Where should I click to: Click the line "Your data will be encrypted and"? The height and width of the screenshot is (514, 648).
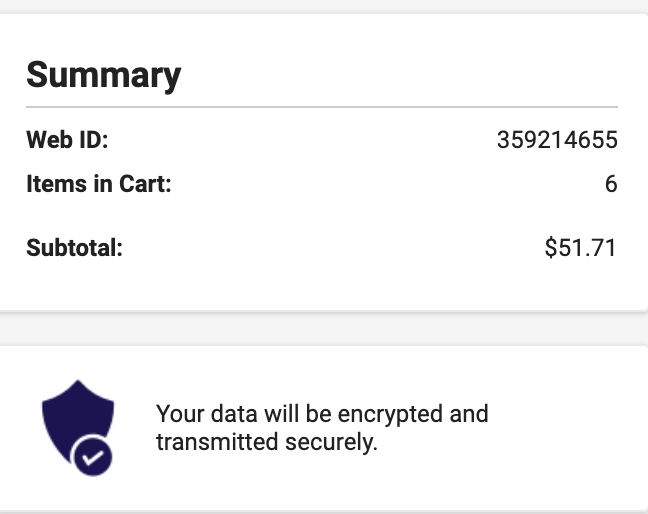coord(322,413)
